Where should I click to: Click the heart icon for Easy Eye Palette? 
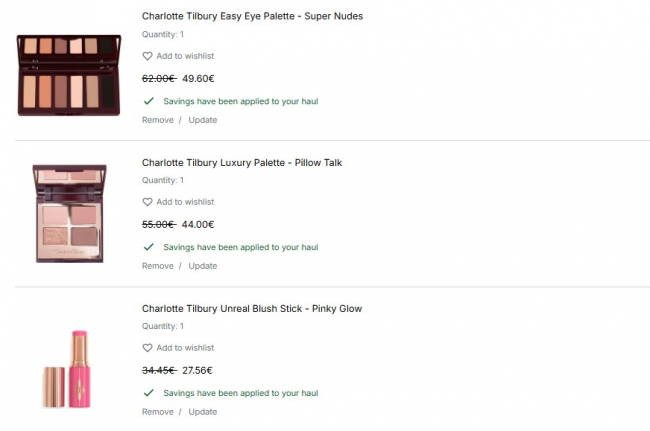click(147, 56)
